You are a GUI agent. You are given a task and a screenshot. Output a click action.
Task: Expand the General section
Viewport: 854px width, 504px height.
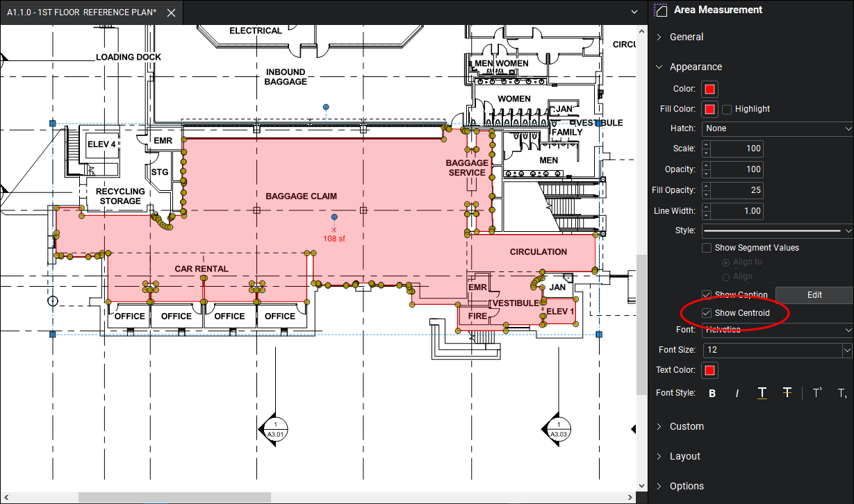coord(686,37)
